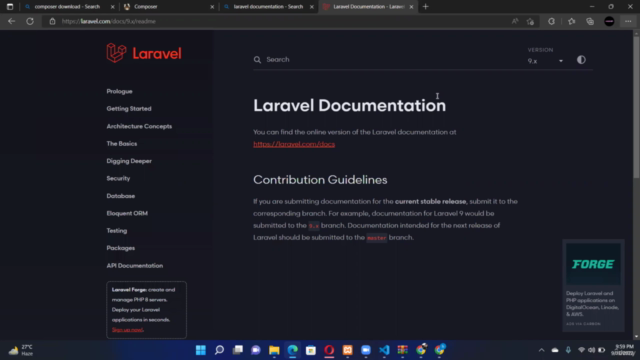
Task: Open the Collections panel
Action: tap(590, 21)
